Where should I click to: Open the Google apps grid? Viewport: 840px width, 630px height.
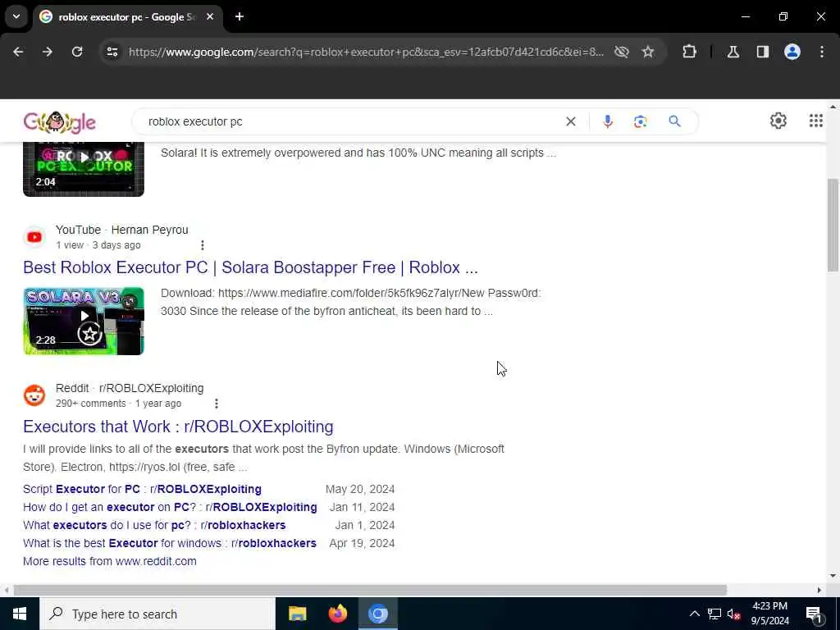[816, 121]
